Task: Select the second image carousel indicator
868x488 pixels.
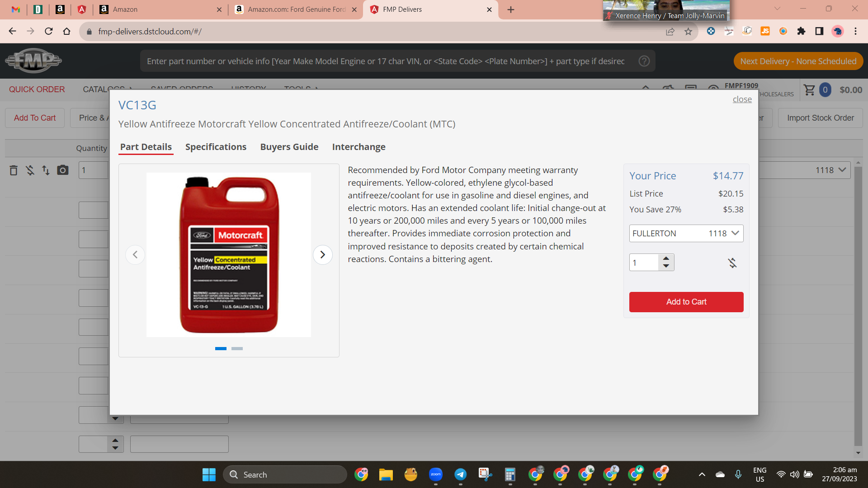Action: coord(237,348)
